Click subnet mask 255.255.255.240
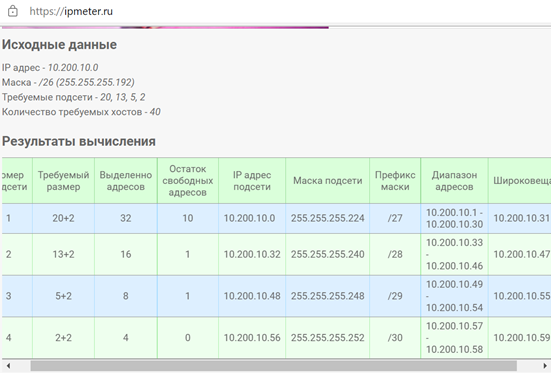The image size is (551, 373). [328, 254]
